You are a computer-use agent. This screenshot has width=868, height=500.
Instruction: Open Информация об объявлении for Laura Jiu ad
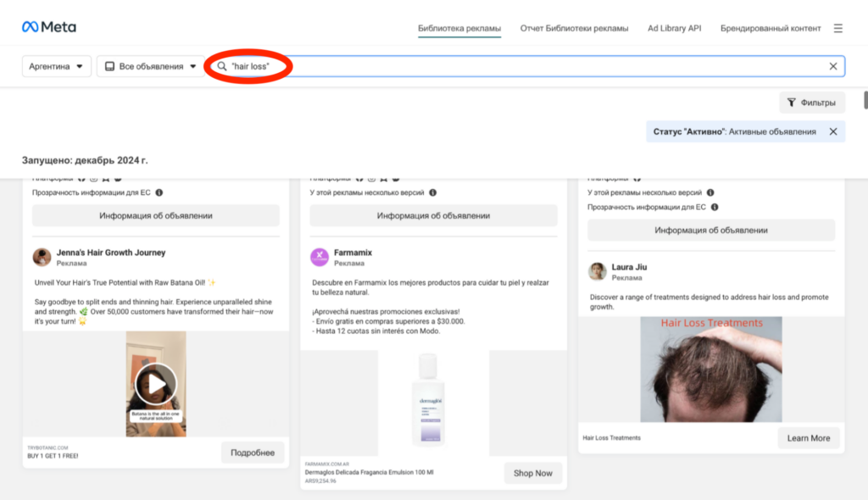point(711,230)
